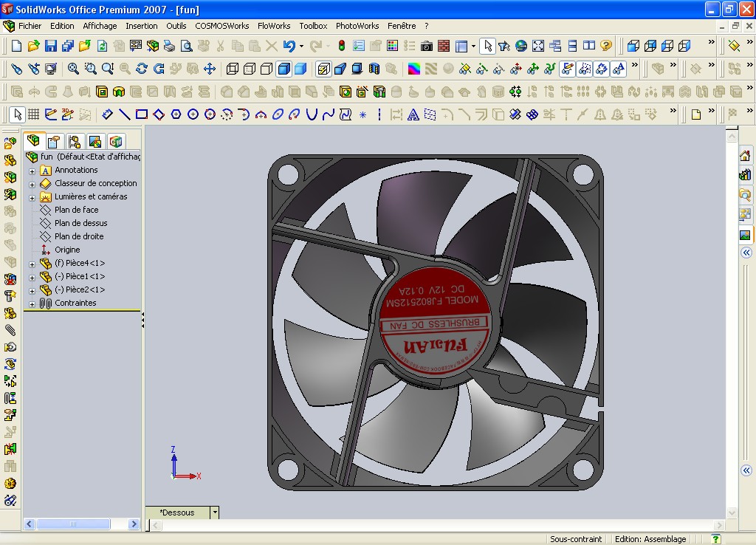The width and height of the screenshot is (756, 545).
Task: Expand the Annotations tree node
Action: coord(32,171)
